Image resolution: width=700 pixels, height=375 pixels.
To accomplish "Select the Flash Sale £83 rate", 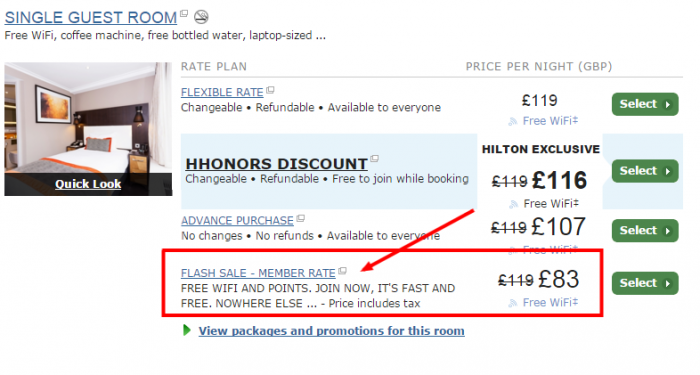I will click(x=645, y=283).
